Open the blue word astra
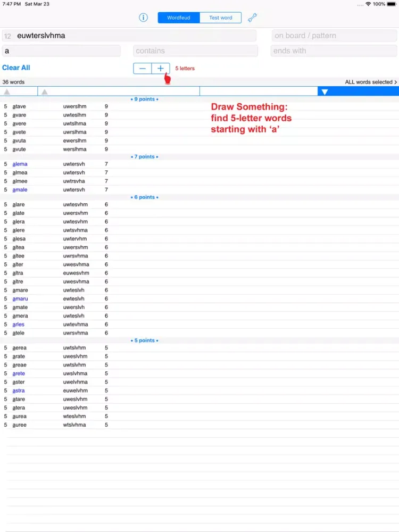399x532 pixels. [x=19, y=390]
